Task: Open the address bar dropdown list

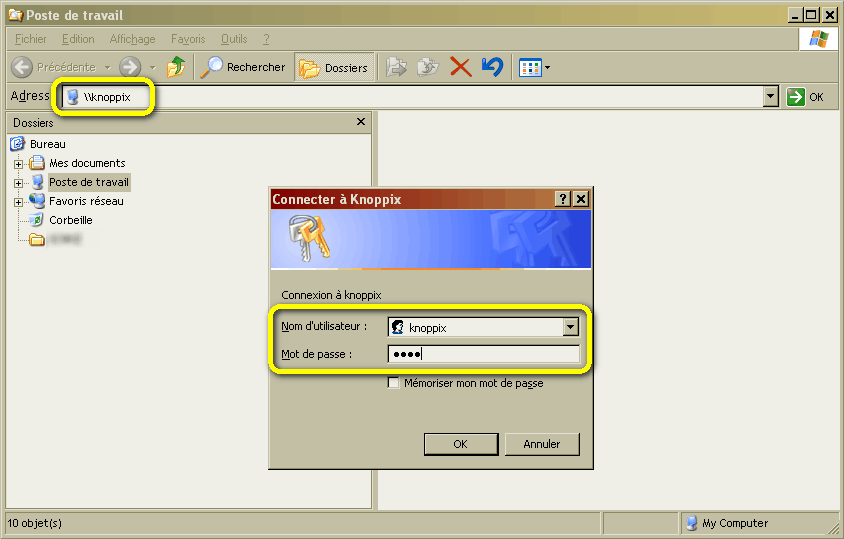Action: click(771, 97)
